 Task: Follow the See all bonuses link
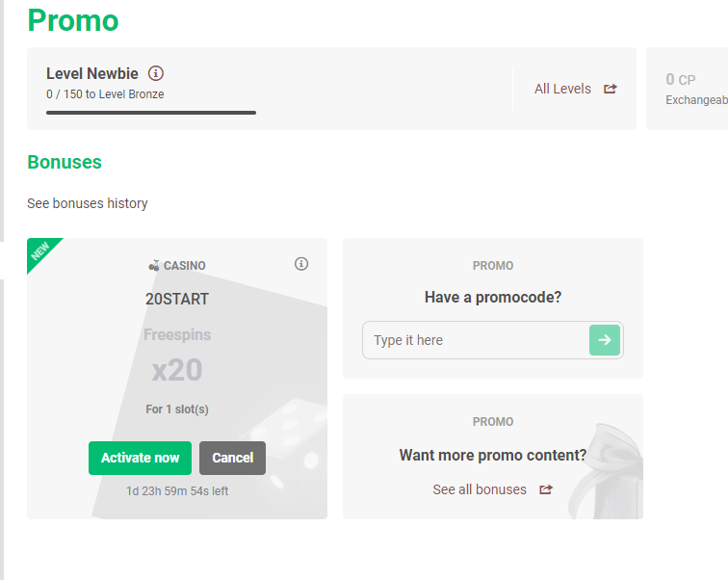(480, 489)
